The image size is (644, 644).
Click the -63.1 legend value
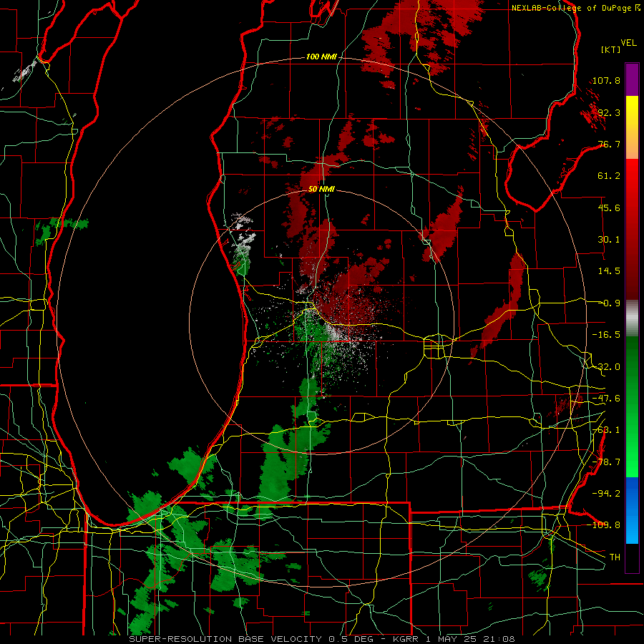pos(606,430)
